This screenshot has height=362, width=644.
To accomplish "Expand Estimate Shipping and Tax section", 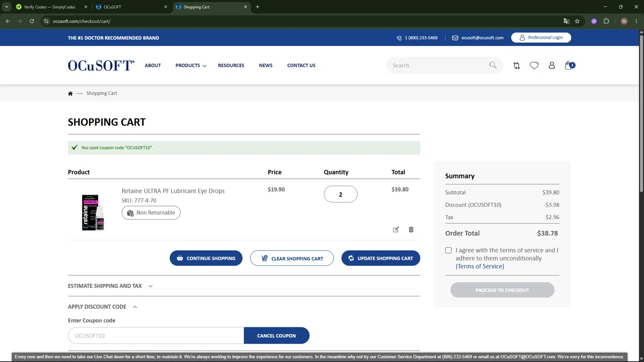I will (110, 286).
